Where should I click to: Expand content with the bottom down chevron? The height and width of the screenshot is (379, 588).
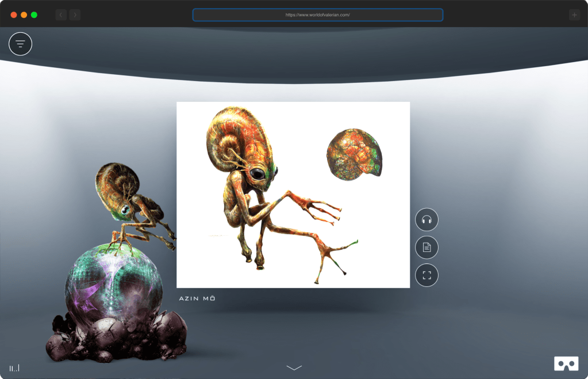(294, 367)
